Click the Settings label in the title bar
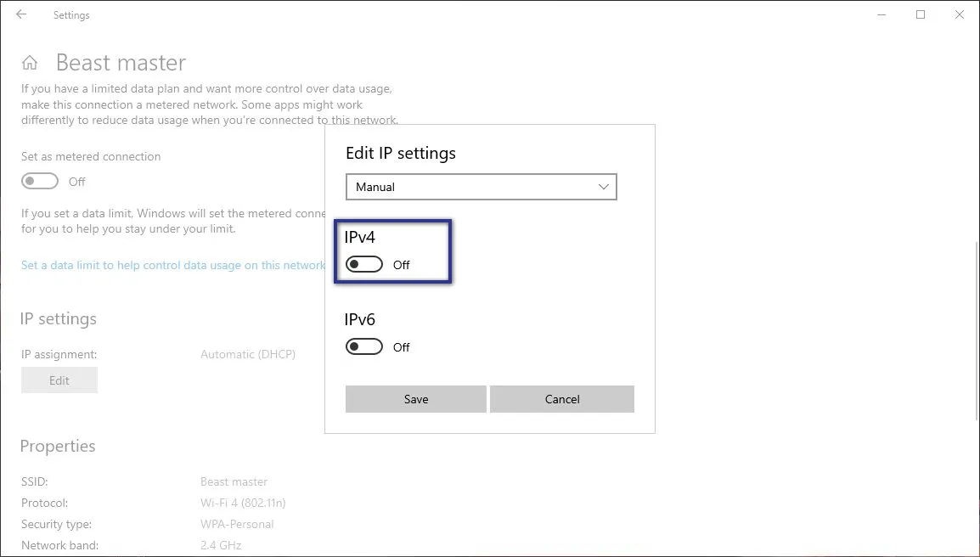The height and width of the screenshot is (557, 980). click(x=71, y=14)
